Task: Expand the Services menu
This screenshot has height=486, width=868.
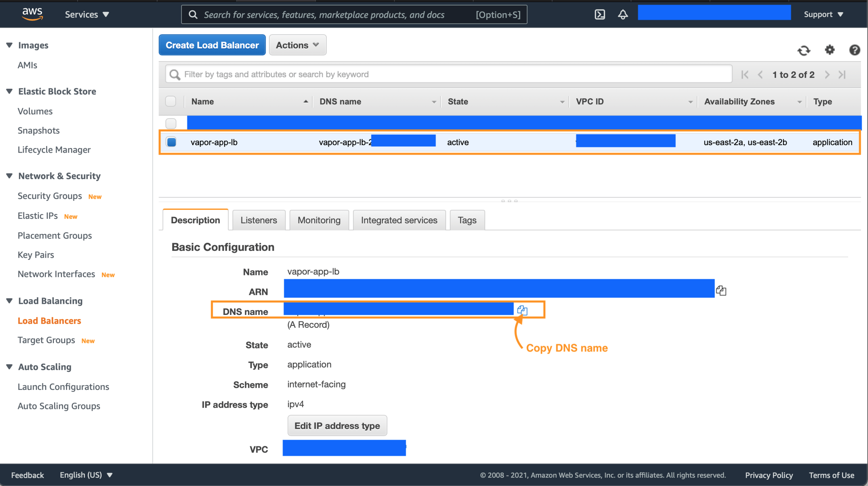Action: (x=87, y=15)
